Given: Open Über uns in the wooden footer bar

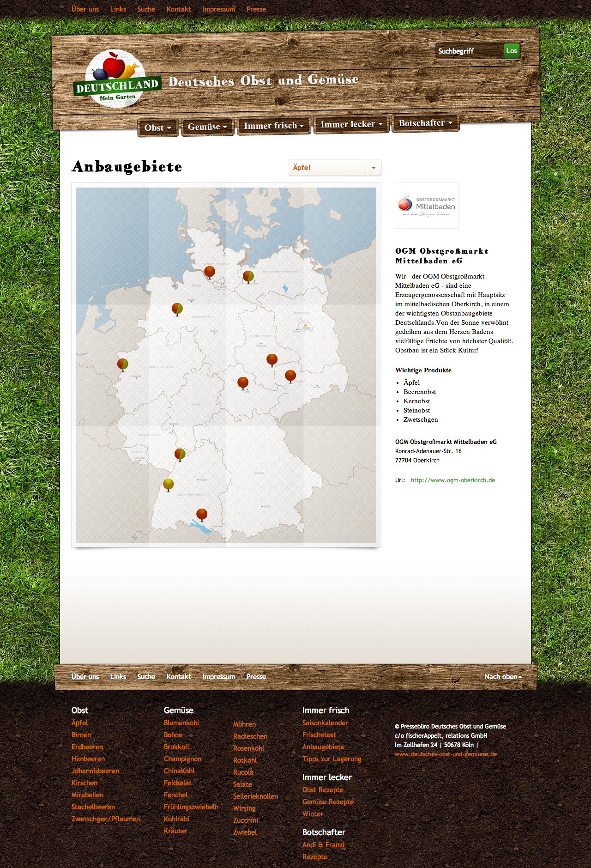Looking at the screenshot, I should pyautogui.click(x=85, y=676).
